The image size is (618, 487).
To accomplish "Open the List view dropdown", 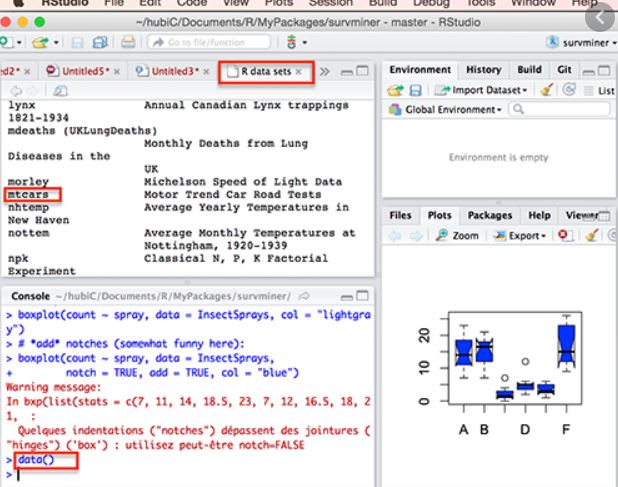I will pos(600,91).
